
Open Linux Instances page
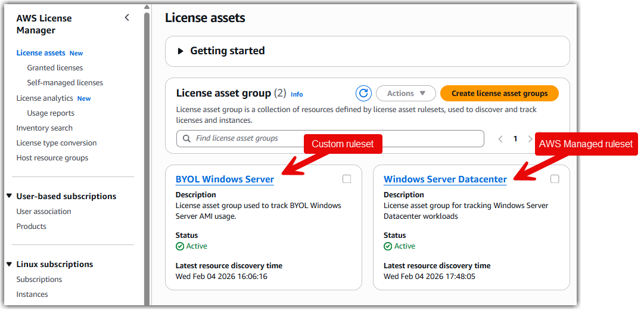(x=32, y=294)
